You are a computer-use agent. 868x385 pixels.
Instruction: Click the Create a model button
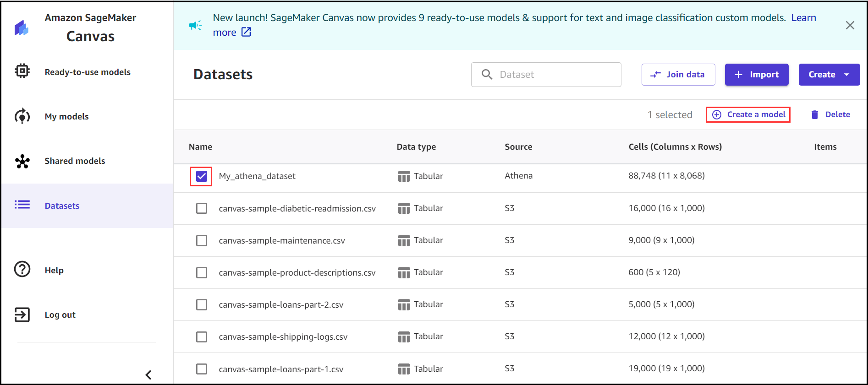748,114
